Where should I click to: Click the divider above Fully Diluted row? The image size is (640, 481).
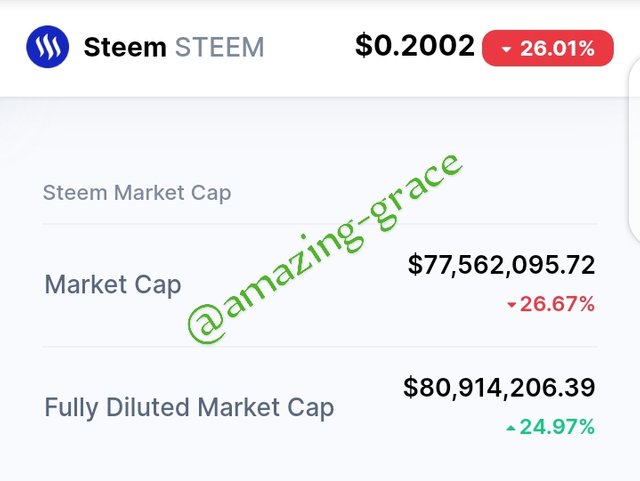click(x=320, y=347)
